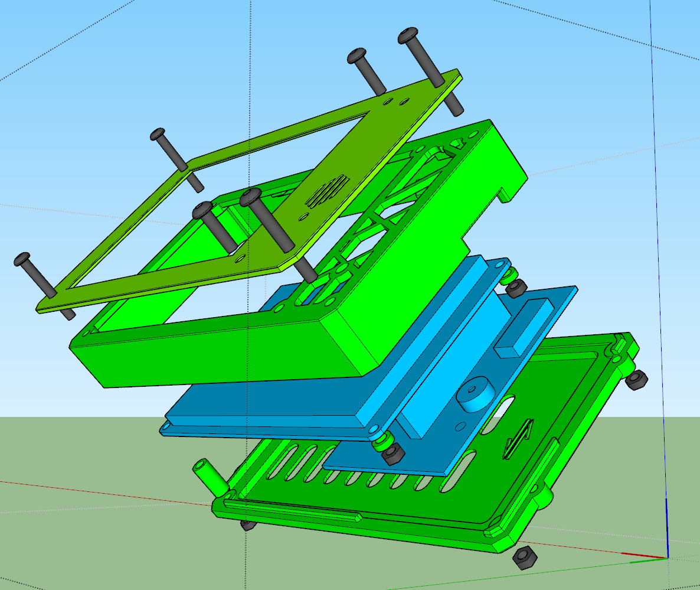The width and height of the screenshot is (700, 590).
Task: Select the hex nut beside the back plate's right edge
Action: [x=636, y=380]
